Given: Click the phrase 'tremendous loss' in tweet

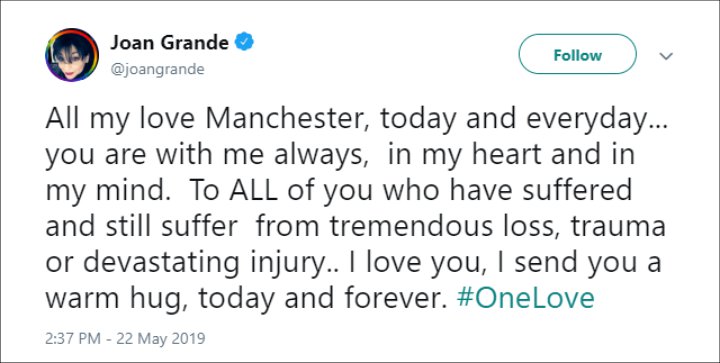Looking at the screenshot, I should click(x=445, y=226).
